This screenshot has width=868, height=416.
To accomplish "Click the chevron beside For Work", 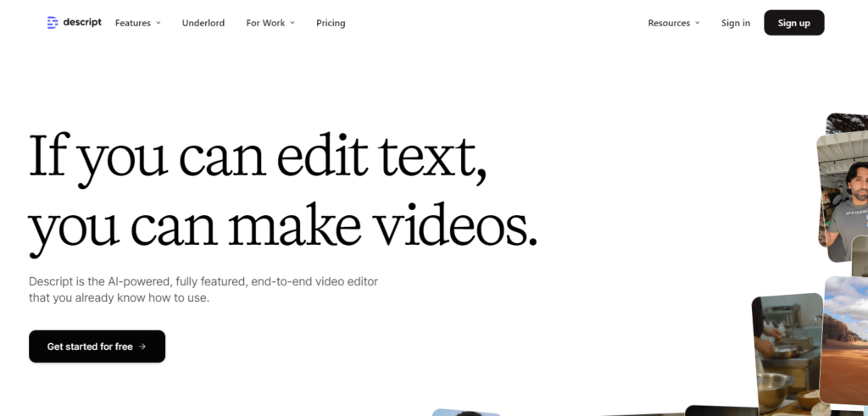I will pos(292,23).
